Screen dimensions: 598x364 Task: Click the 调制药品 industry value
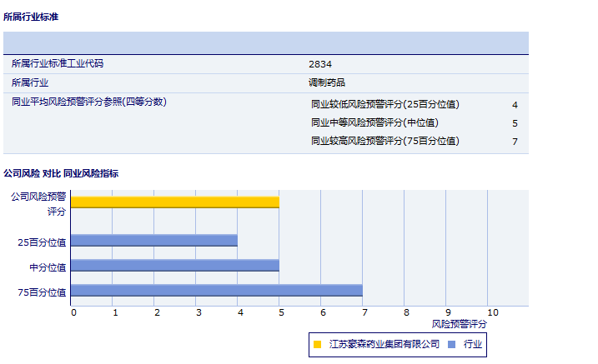click(x=327, y=82)
